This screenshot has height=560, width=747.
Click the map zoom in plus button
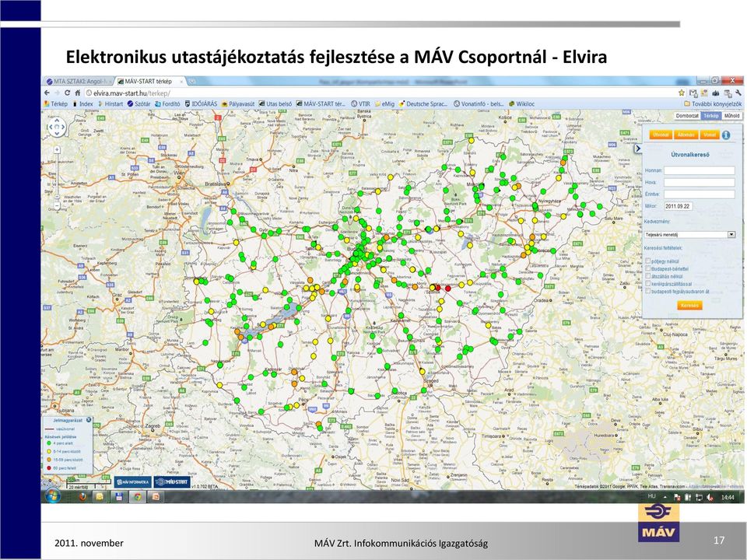tap(57, 150)
